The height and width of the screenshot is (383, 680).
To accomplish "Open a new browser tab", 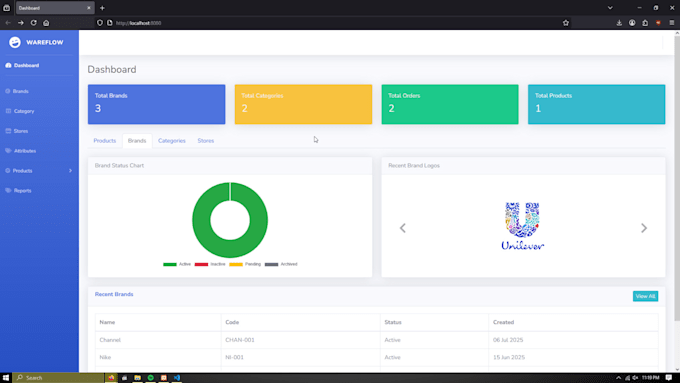I will tap(102, 8).
